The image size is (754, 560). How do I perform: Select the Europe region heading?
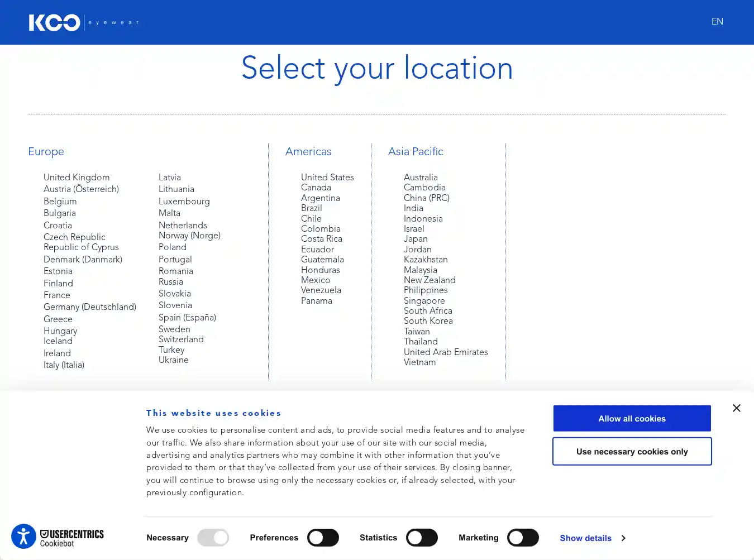(x=46, y=151)
